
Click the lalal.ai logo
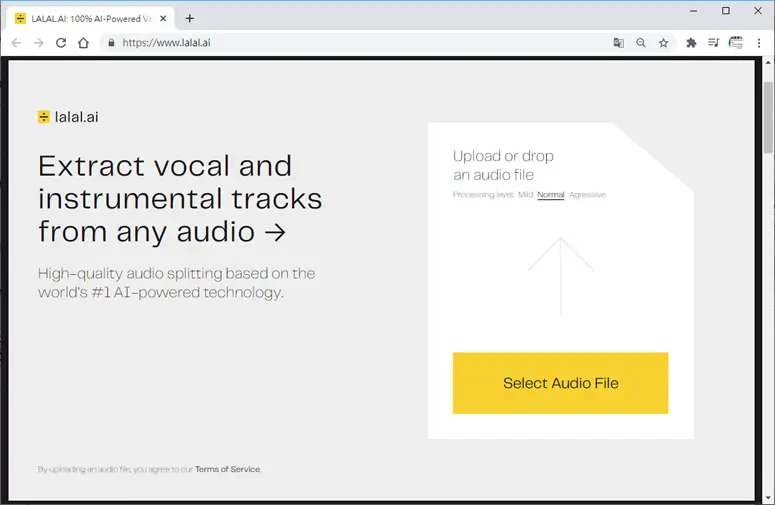(x=68, y=117)
